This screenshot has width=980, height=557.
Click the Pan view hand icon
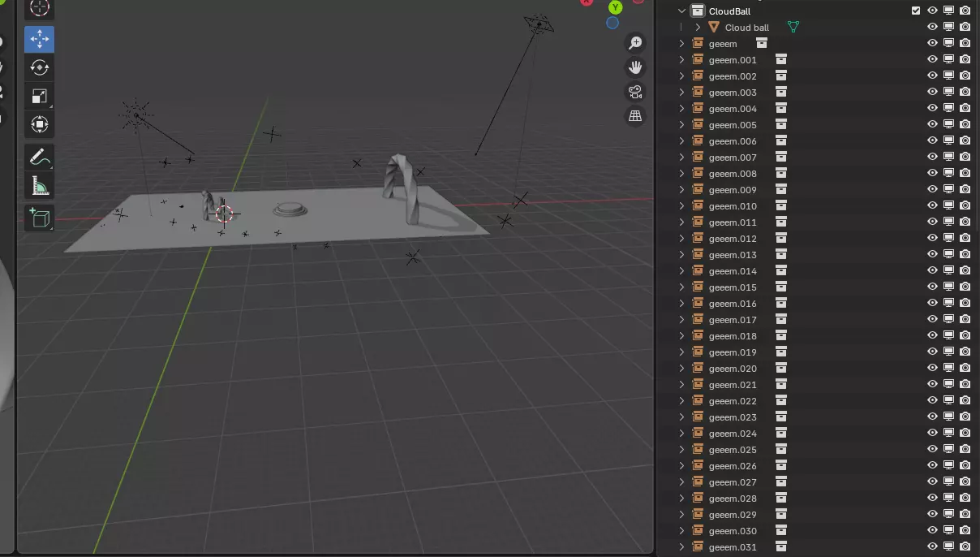635,67
